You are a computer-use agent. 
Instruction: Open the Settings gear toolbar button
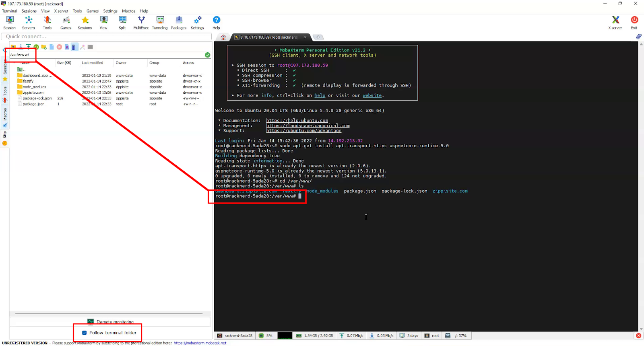(x=198, y=23)
